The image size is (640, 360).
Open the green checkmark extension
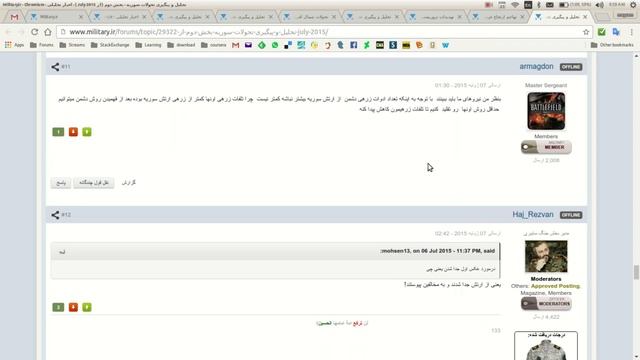tap(602, 32)
